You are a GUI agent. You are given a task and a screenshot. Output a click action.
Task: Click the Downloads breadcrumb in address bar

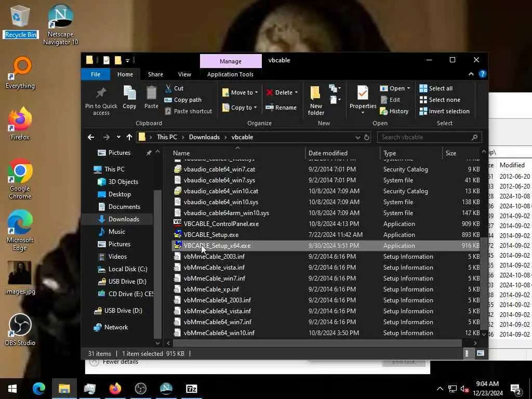(x=204, y=137)
